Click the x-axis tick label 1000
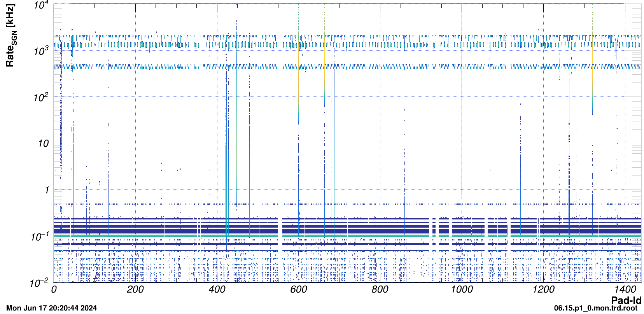The height and width of the screenshot is (314, 644). 462,289
